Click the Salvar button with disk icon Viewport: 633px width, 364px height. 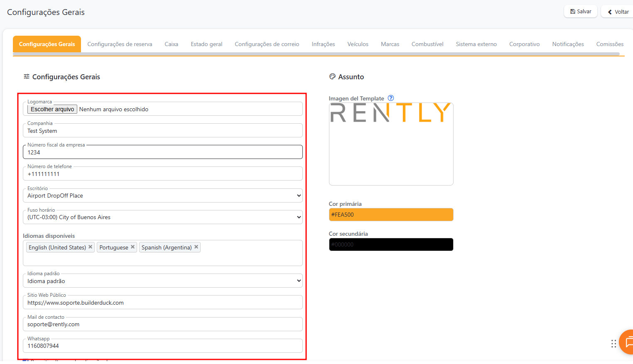pyautogui.click(x=580, y=12)
